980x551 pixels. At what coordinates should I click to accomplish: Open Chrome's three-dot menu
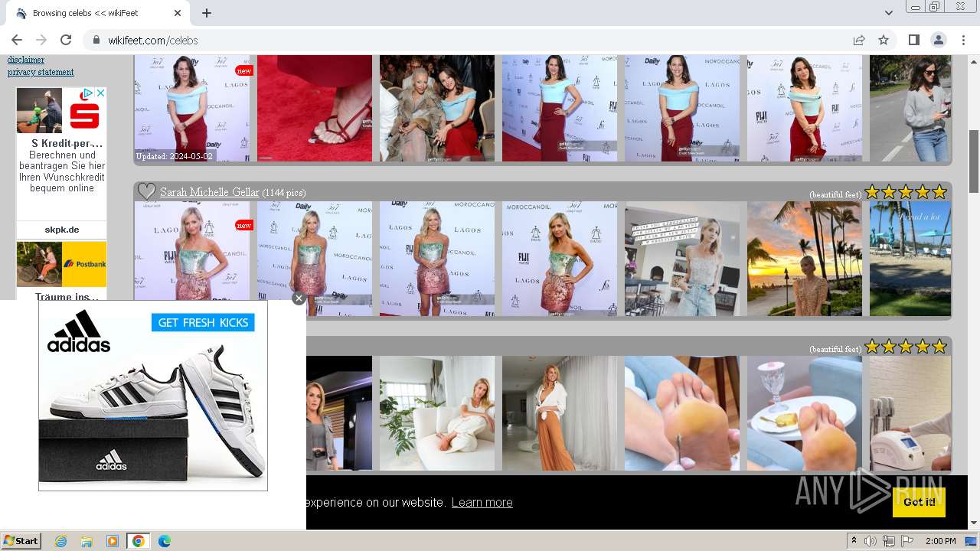[963, 40]
